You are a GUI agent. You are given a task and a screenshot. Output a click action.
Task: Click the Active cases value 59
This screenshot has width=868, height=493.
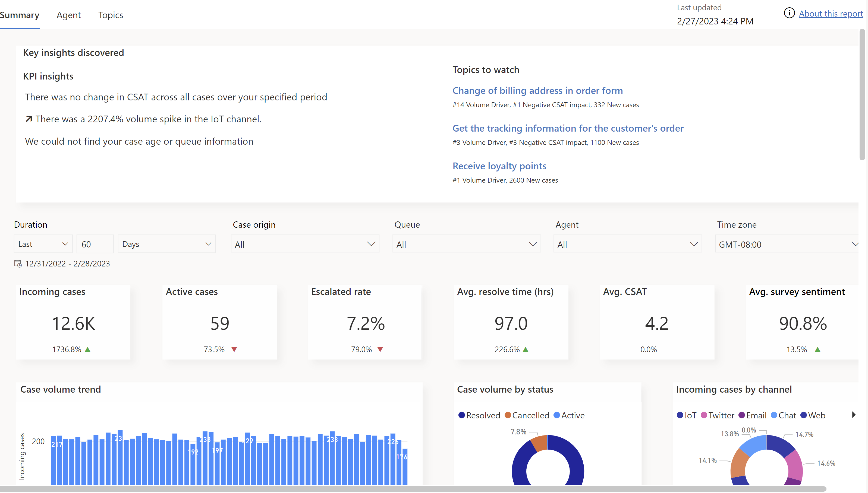click(220, 323)
